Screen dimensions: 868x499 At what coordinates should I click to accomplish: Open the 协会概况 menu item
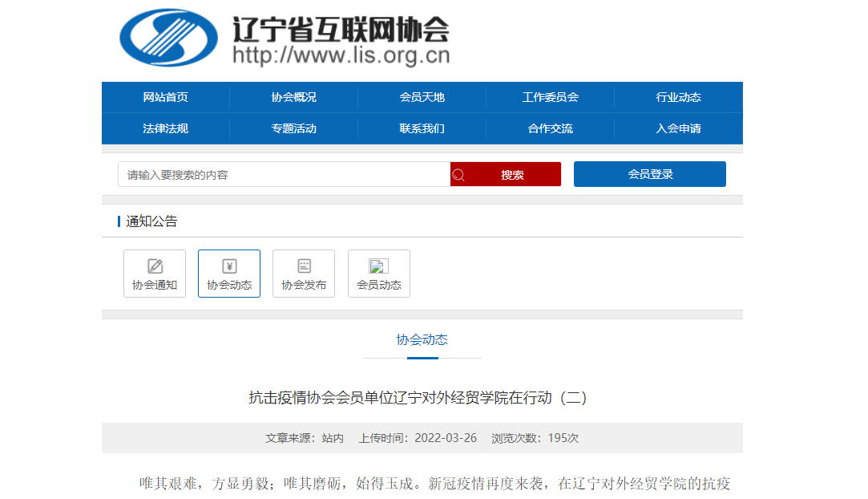pyautogui.click(x=293, y=98)
